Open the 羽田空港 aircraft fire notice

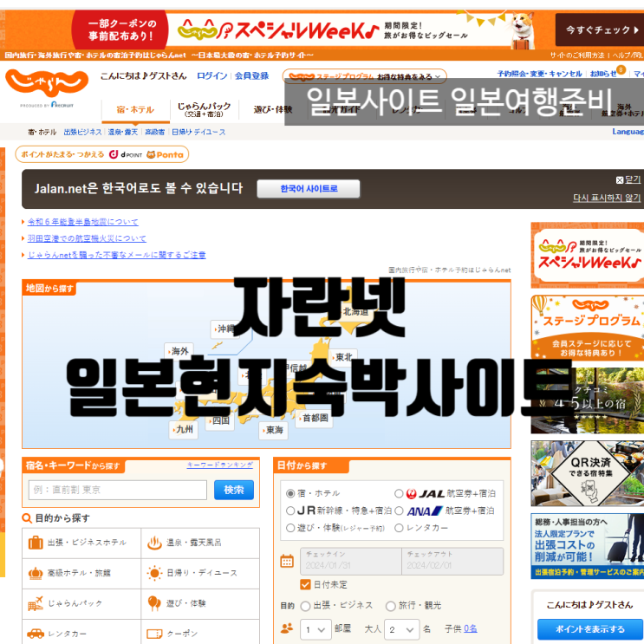click(87, 238)
